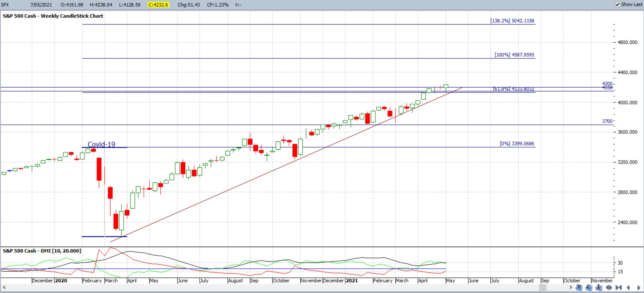Viewport: 644px width, 293px height.
Task: Click the 2020 year label on time axis
Action: tap(61, 281)
